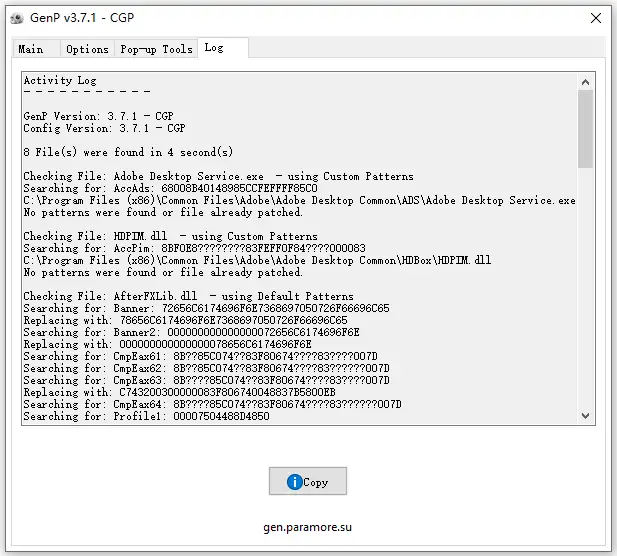
Task: Open the Pop-up Tools tab
Action: coord(156,49)
